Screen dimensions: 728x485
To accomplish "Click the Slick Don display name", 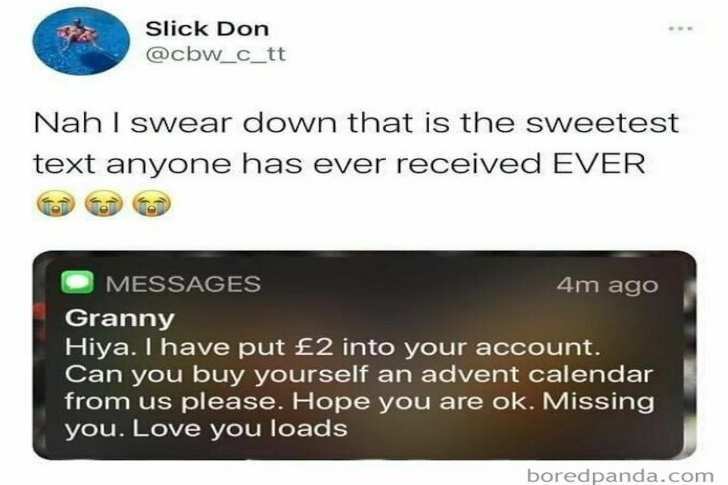I will (207, 29).
